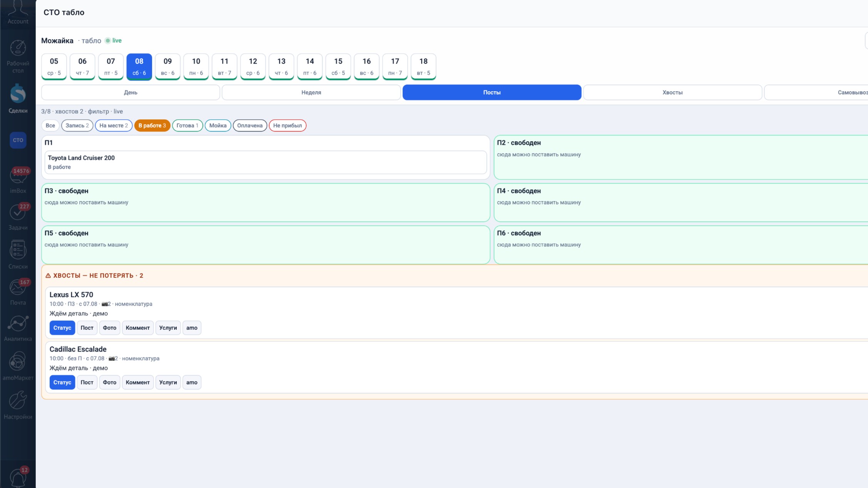Screen dimensions: 868x488
Task: Toggle the Не прибыл filter chip
Action: (x=288, y=125)
